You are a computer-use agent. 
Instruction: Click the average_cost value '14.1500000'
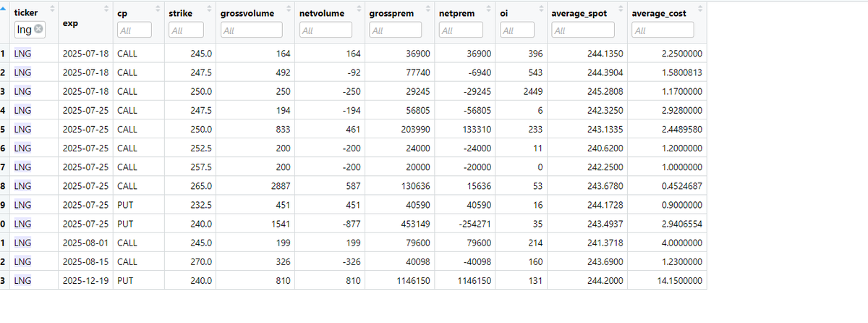click(681, 280)
